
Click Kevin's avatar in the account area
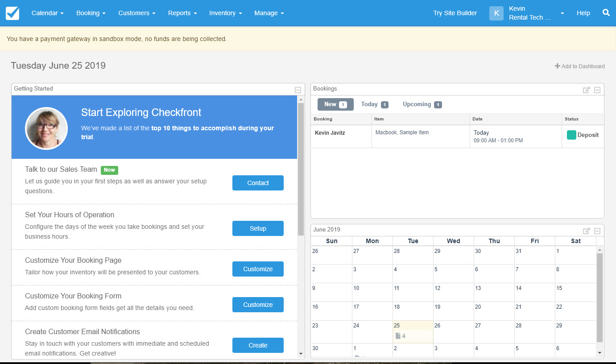[496, 13]
